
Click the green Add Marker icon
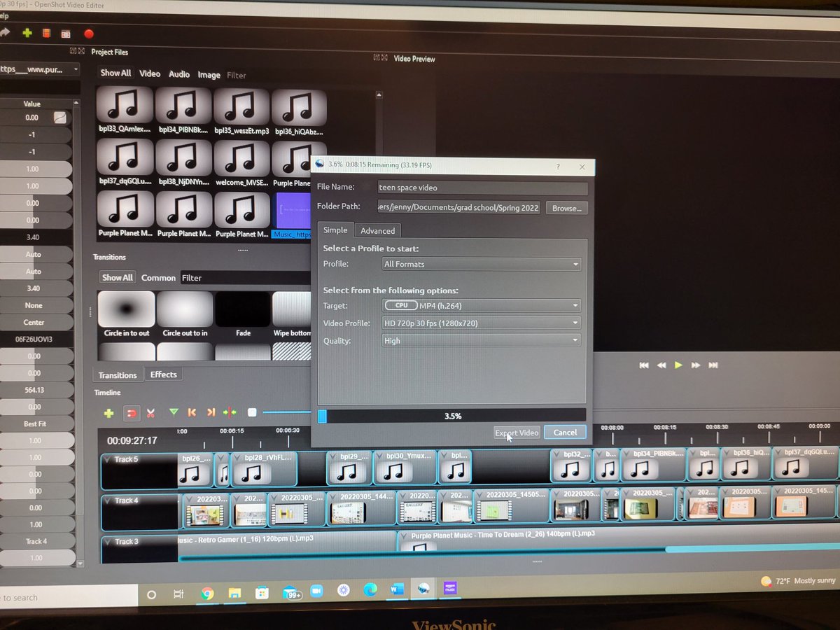pyautogui.click(x=174, y=412)
